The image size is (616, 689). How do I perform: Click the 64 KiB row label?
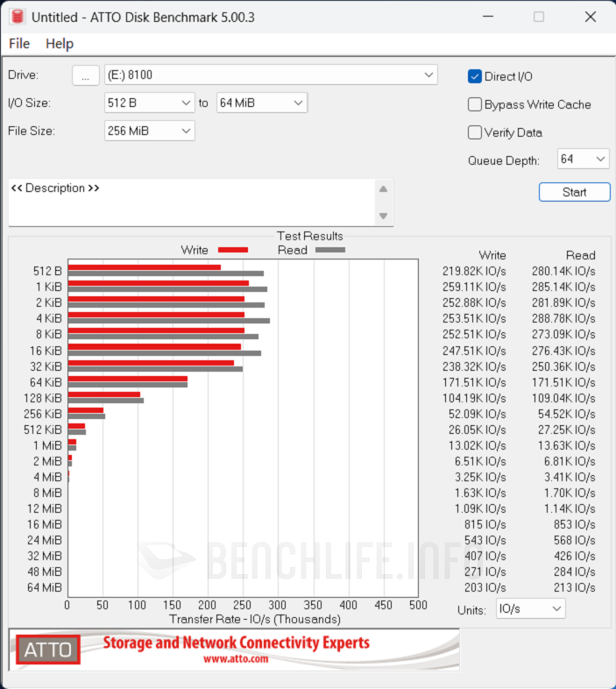tap(46, 382)
